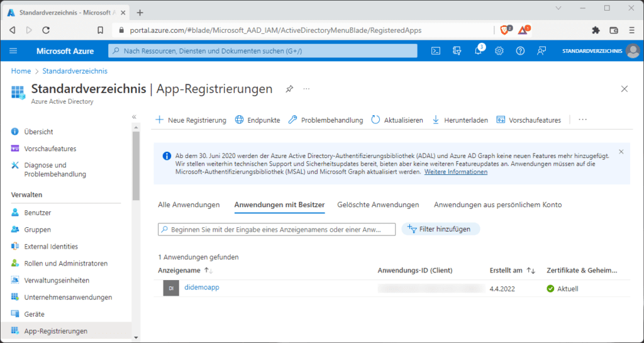
Task: Reload the browser page
Action: click(x=46, y=30)
